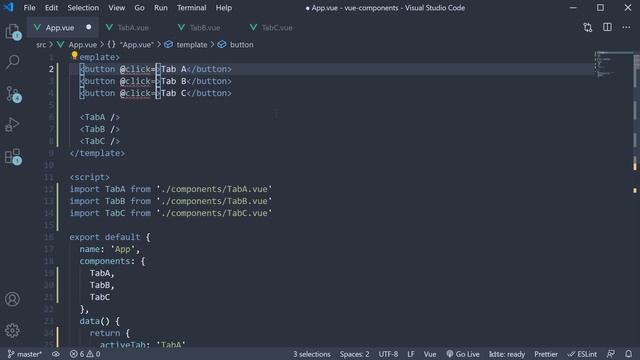Image resolution: width=640 pixels, height=360 pixels.
Task: Open the File menu
Action: [29, 8]
